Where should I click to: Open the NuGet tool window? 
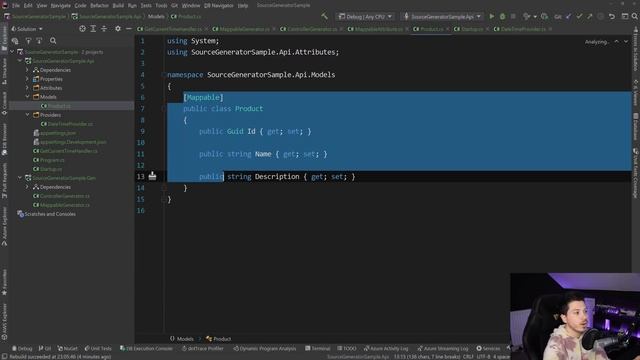click(x=67, y=349)
